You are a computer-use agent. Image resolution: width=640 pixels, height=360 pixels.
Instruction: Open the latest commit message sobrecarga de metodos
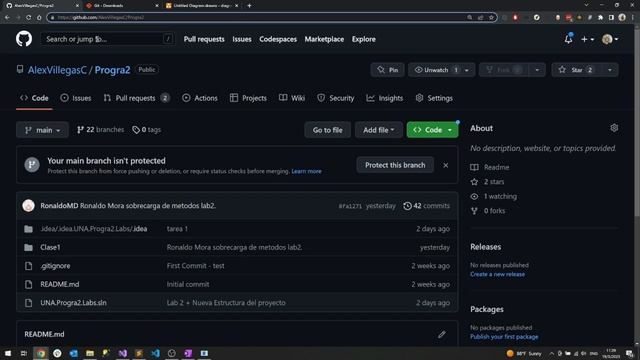(148, 206)
